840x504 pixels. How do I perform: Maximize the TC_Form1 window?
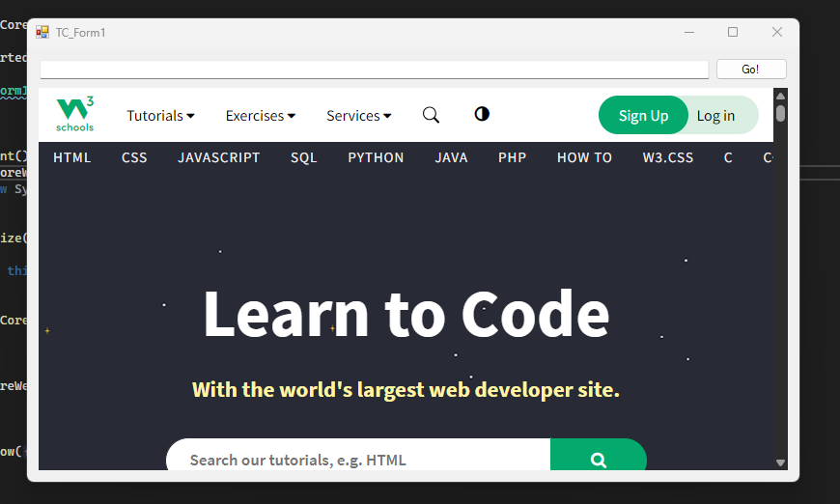(733, 32)
